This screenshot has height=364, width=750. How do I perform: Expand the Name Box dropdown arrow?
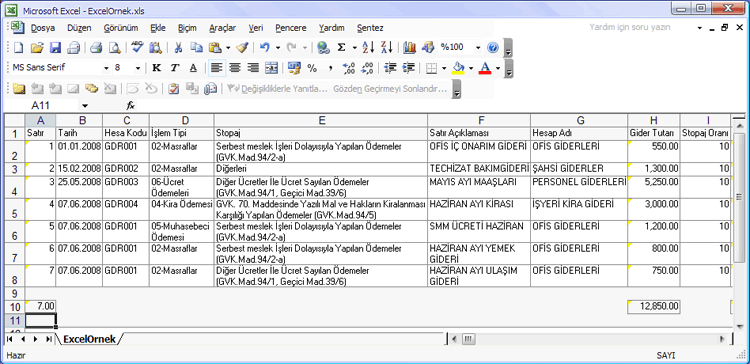tap(85, 105)
